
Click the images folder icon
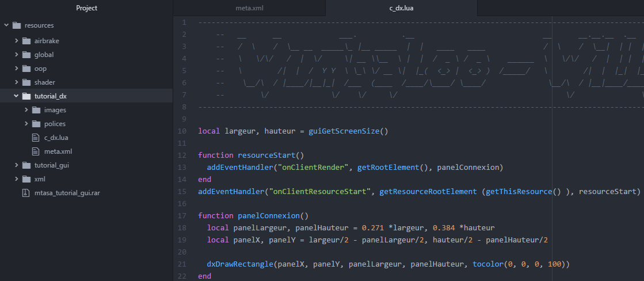click(37, 109)
